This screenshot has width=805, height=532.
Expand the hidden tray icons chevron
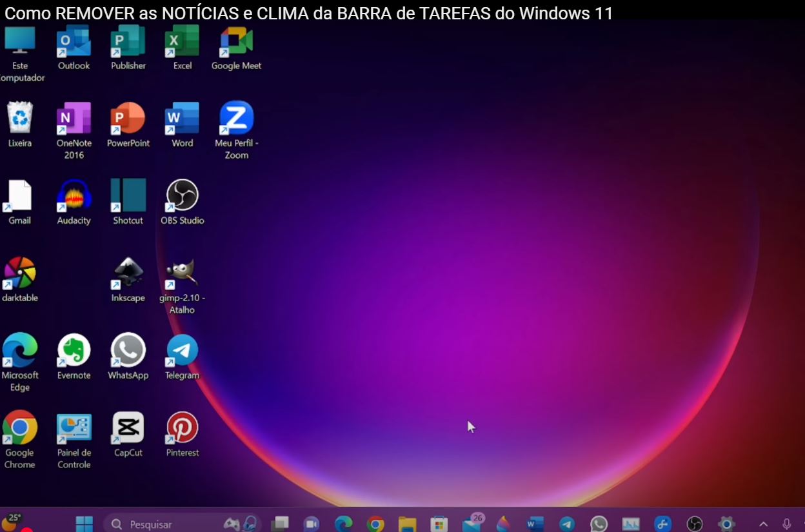pyautogui.click(x=764, y=524)
